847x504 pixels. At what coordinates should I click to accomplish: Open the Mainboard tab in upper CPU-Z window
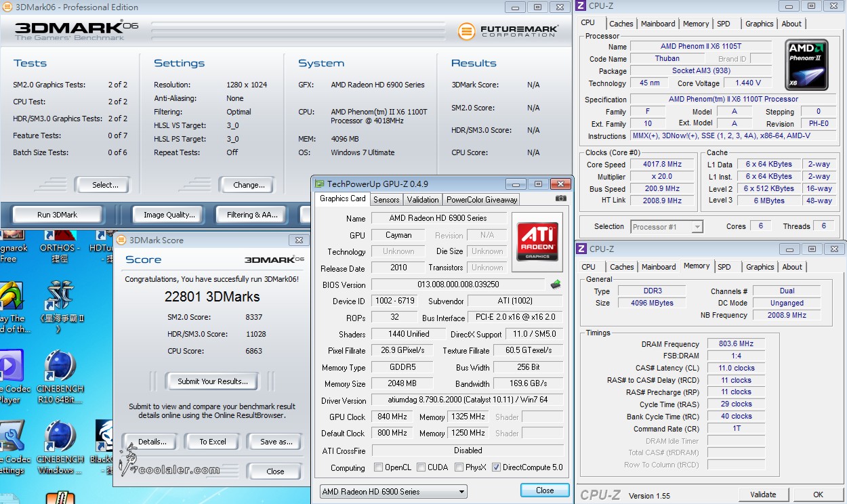click(x=658, y=24)
